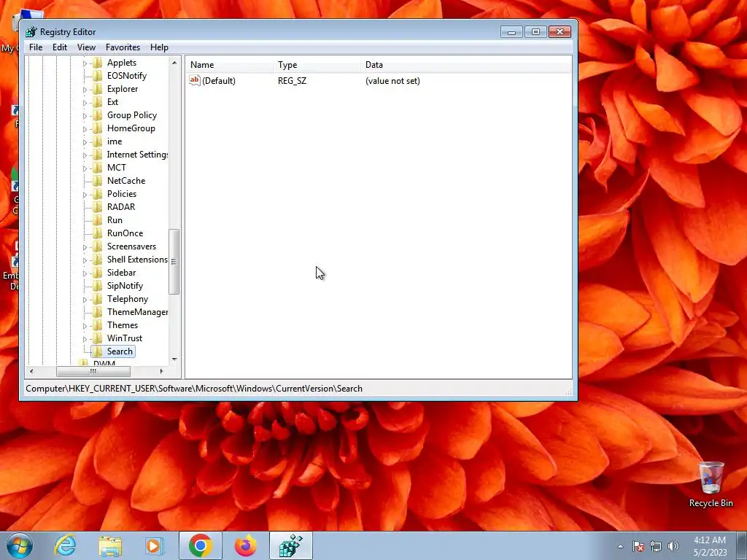Image resolution: width=747 pixels, height=560 pixels.
Task: Click the (Default) string value icon
Action: [194, 80]
